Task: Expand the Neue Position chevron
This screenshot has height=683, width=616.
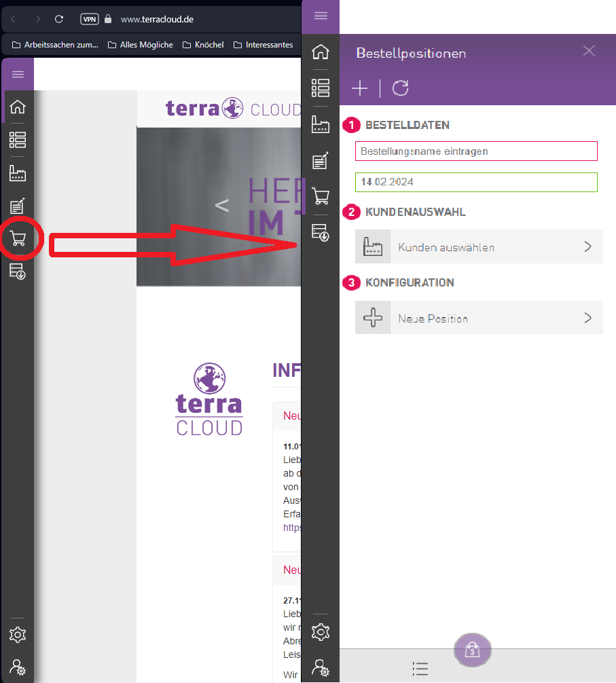Action: 588,318
